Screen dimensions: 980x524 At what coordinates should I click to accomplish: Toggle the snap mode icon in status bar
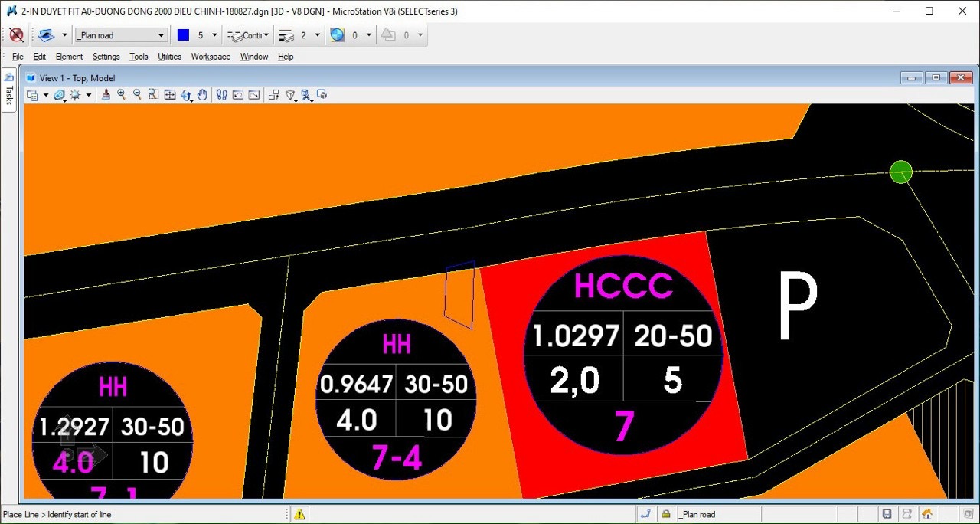coord(645,514)
